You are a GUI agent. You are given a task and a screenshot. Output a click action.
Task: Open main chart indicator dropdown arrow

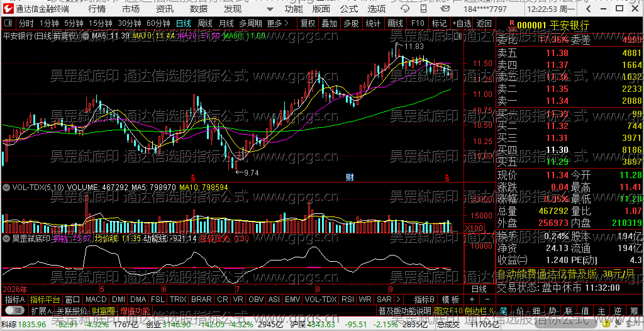tap(86, 36)
